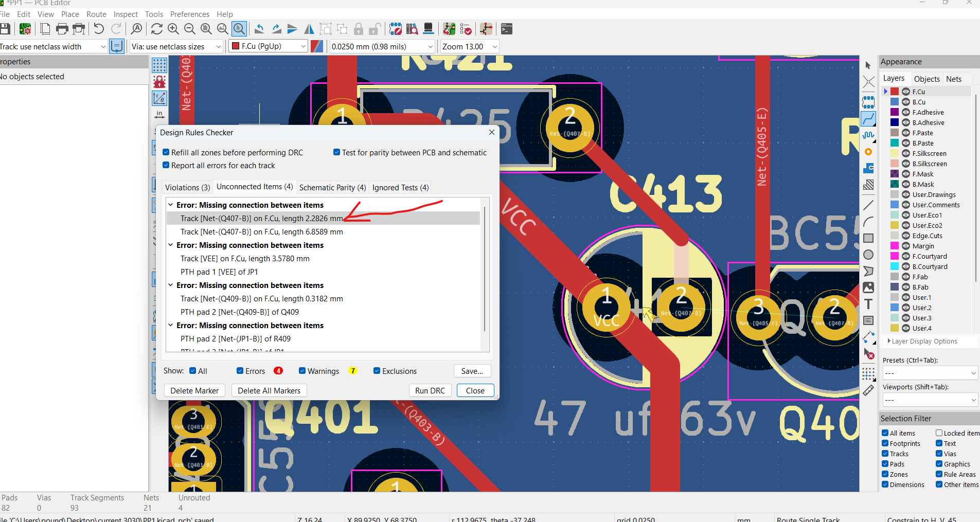Open the Via sizes dropdown
This screenshot has height=522, width=980.
coord(176,46)
